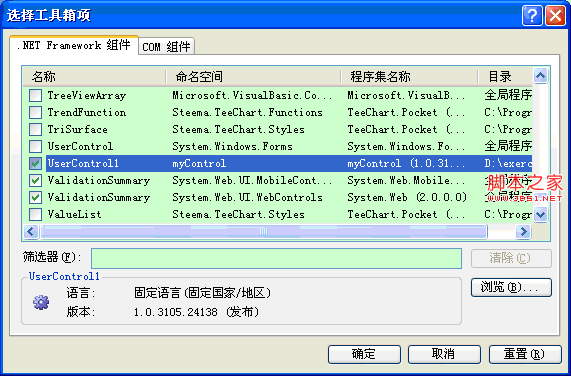The height and width of the screenshot is (376, 571).
Task: Click the list scroll up arrow
Action: point(540,76)
